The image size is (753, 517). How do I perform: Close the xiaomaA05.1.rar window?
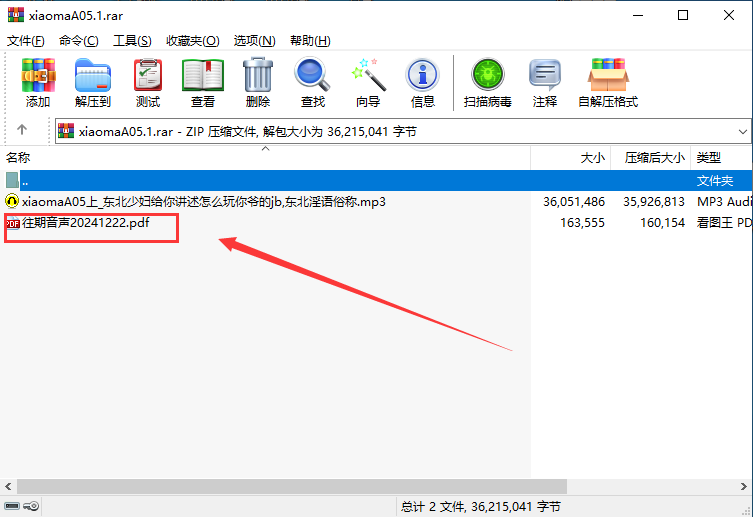coord(729,15)
